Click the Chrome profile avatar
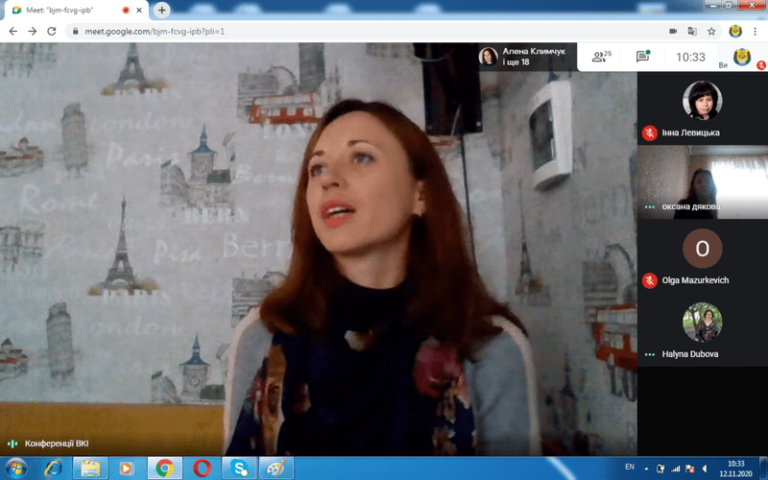This screenshot has width=768, height=480. coord(735,31)
